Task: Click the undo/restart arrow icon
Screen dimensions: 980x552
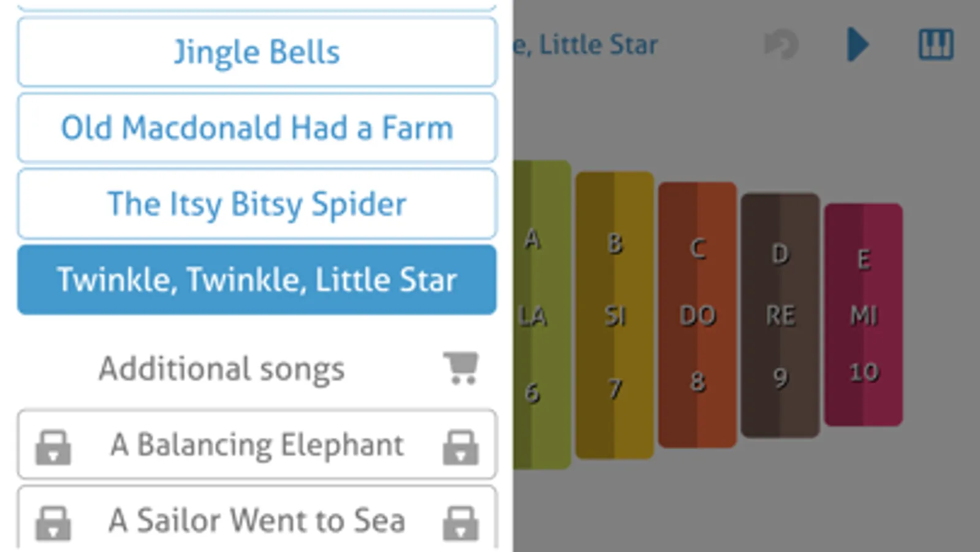Action: (x=781, y=45)
